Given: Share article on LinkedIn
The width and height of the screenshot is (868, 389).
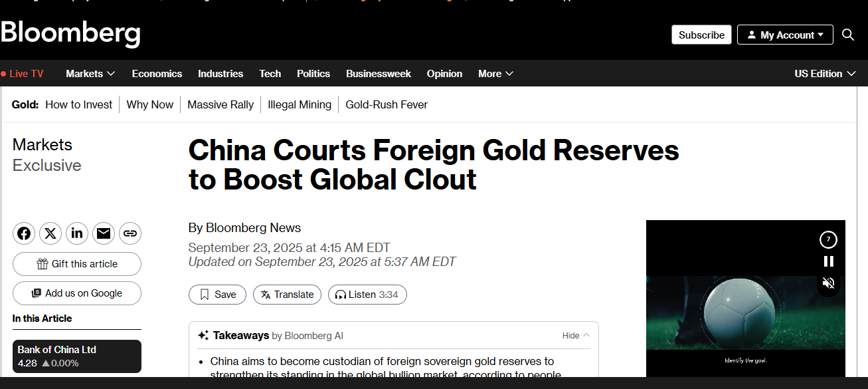Looking at the screenshot, I should coord(77,233).
